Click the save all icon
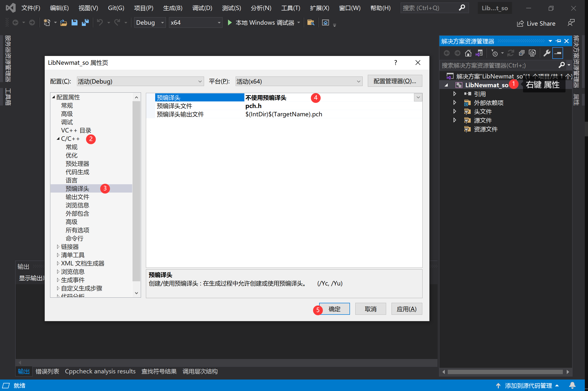Screen dimensions: 588x391 click(85, 23)
